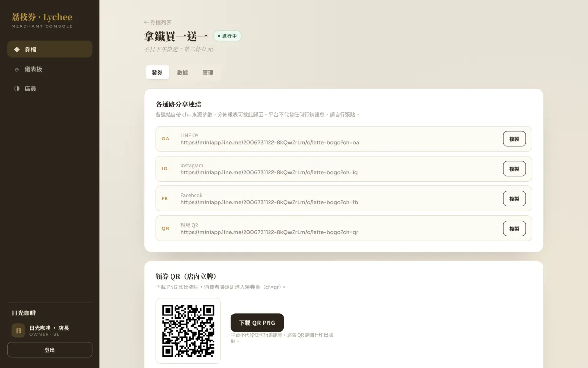Click the QR channel badge
This screenshot has height=368, width=588.
165,229
